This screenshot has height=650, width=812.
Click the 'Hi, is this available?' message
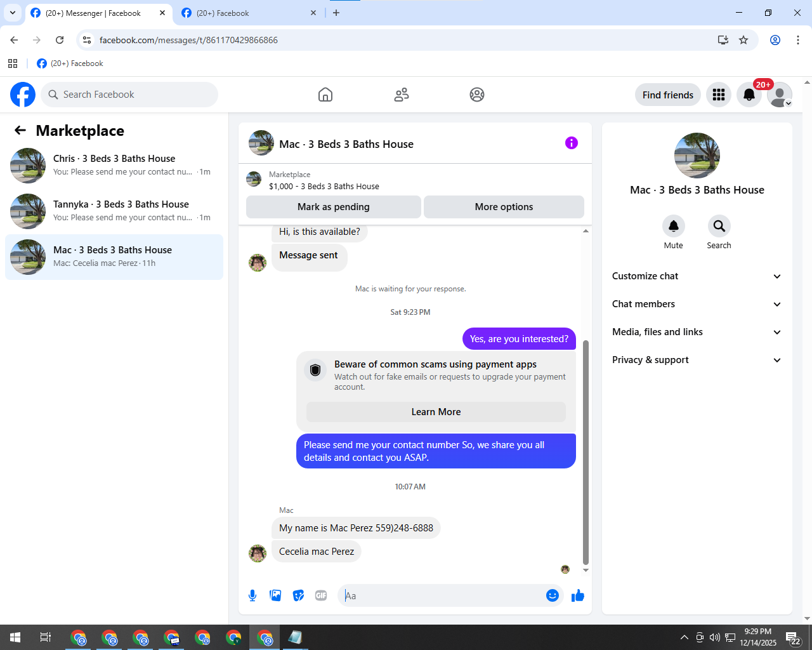coord(320,232)
